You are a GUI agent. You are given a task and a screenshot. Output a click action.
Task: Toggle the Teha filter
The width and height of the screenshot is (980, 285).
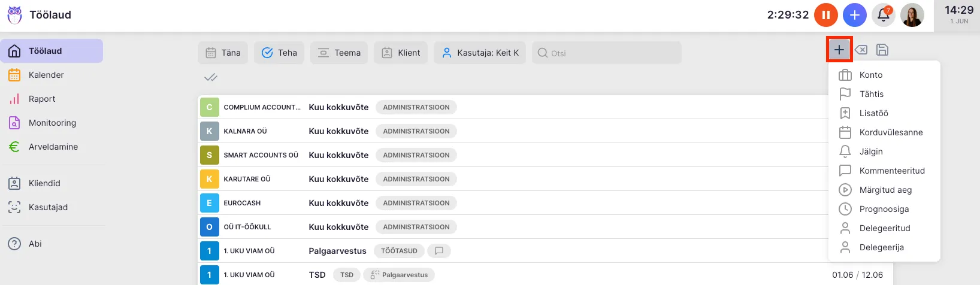point(279,53)
